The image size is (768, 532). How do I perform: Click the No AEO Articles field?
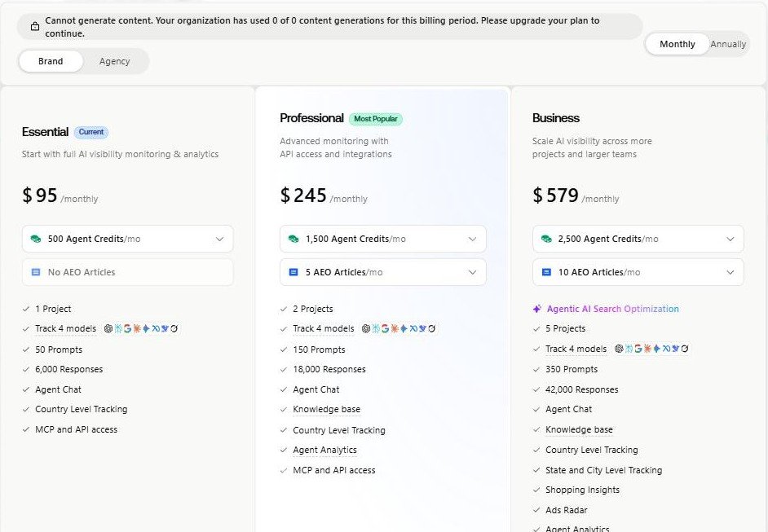tap(128, 272)
